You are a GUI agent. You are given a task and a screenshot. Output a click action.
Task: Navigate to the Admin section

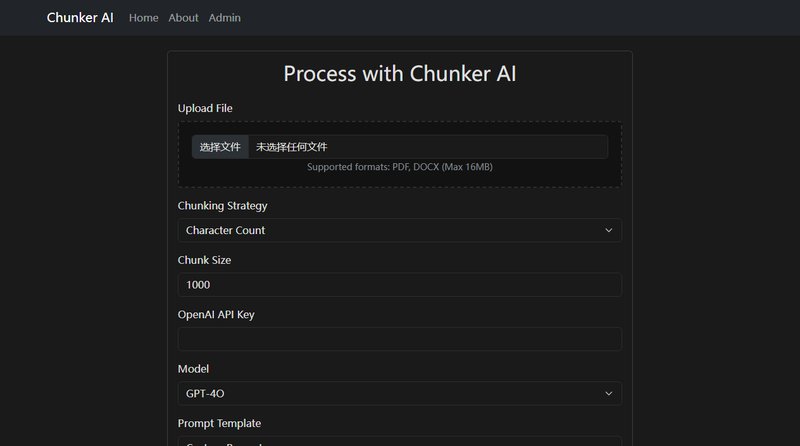click(224, 18)
